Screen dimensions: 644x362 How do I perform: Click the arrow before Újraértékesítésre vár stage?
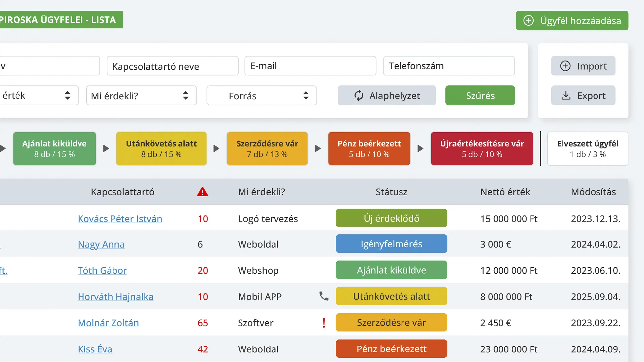420,148
